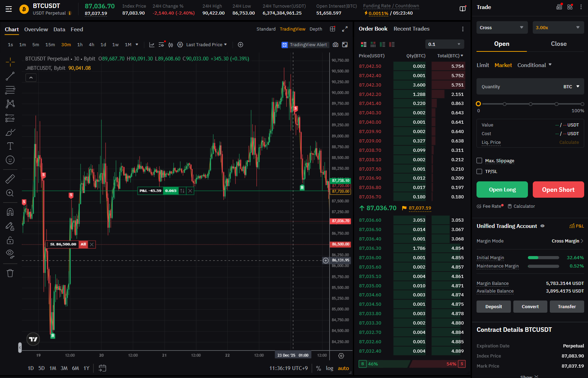Select the crosshair cursor tool

[10, 62]
